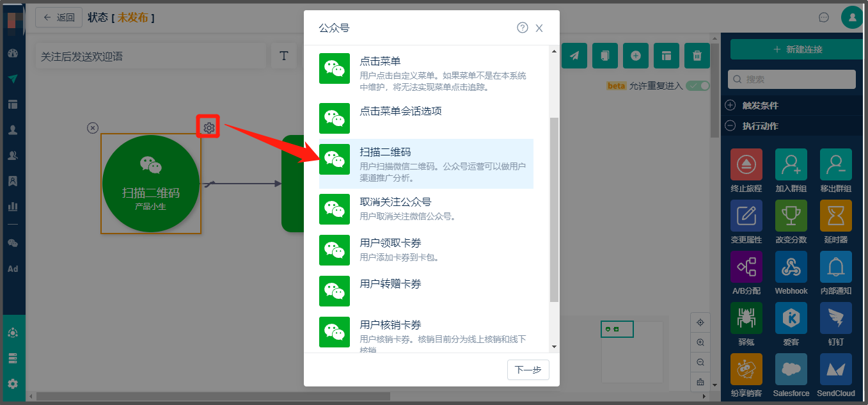Image resolution: width=868 pixels, height=405 pixels.
Task: Focus the 搜索 search box in right panel
Action: coord(792,79)
